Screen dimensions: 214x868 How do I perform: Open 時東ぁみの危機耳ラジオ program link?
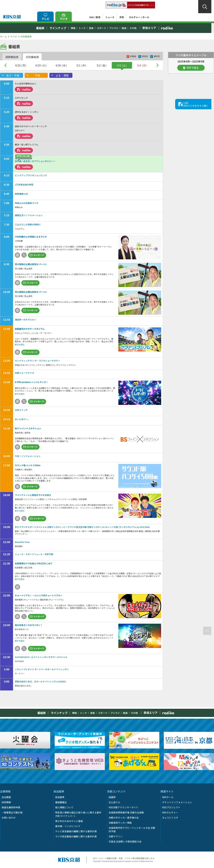[x=27, y=203]
